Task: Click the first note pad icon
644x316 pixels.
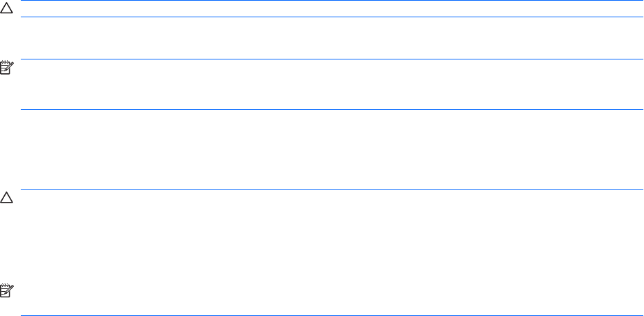Action: 6,67
